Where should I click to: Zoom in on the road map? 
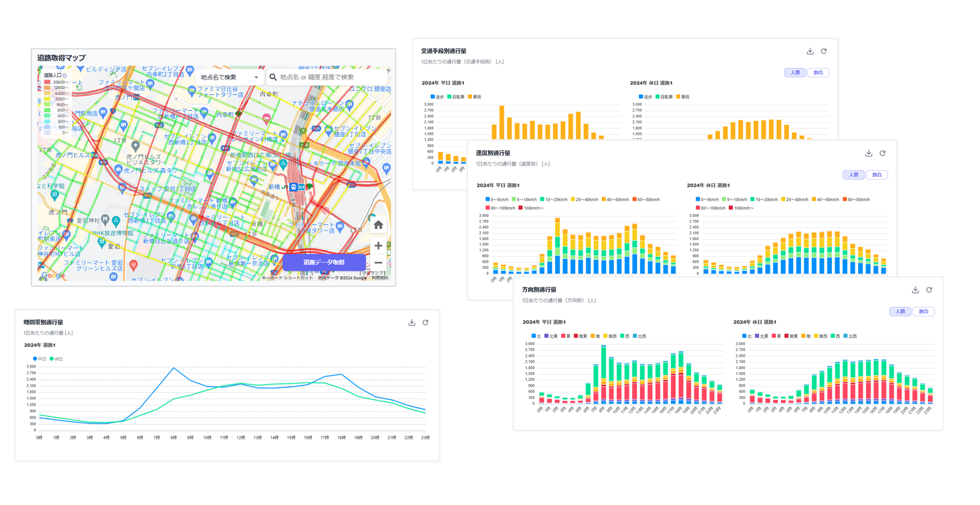pos(378,246)
